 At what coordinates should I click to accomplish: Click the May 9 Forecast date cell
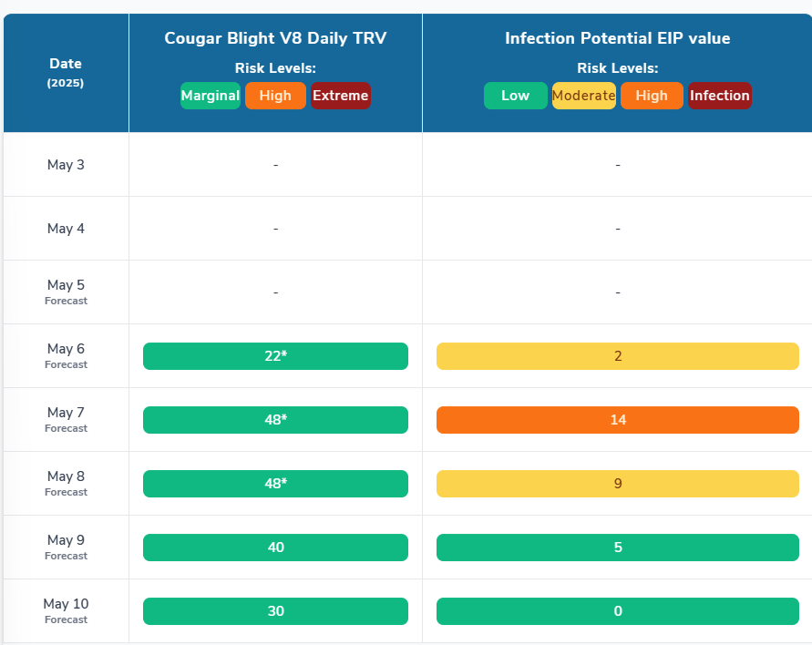coord(66,547)
